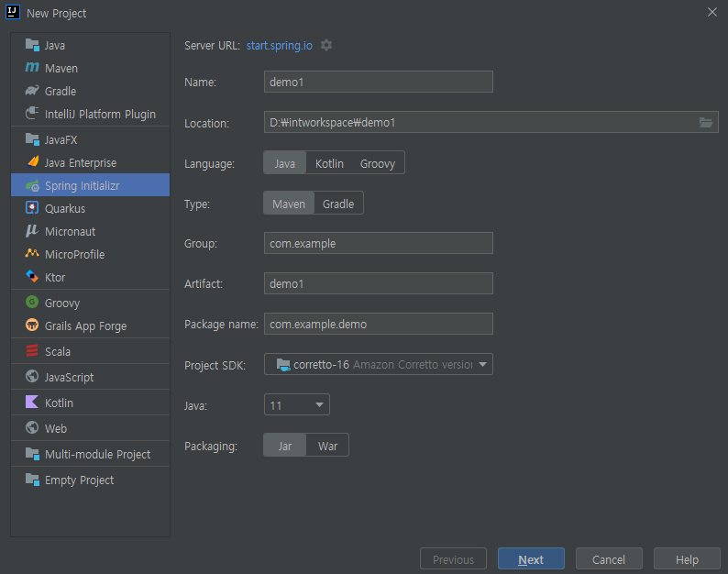Click the Maven 'm' icon
The image size is (728, 574).
(32, 68)
